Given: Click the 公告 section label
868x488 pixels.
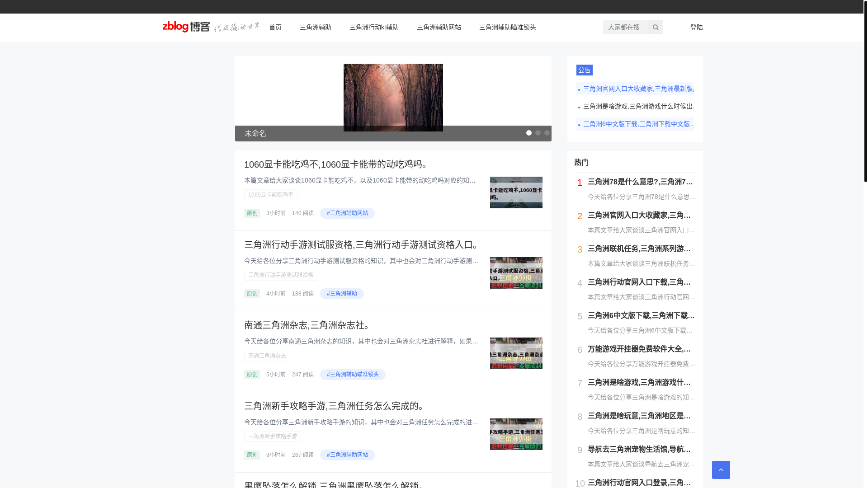Looking at the screenshot, I should point(585,70).
